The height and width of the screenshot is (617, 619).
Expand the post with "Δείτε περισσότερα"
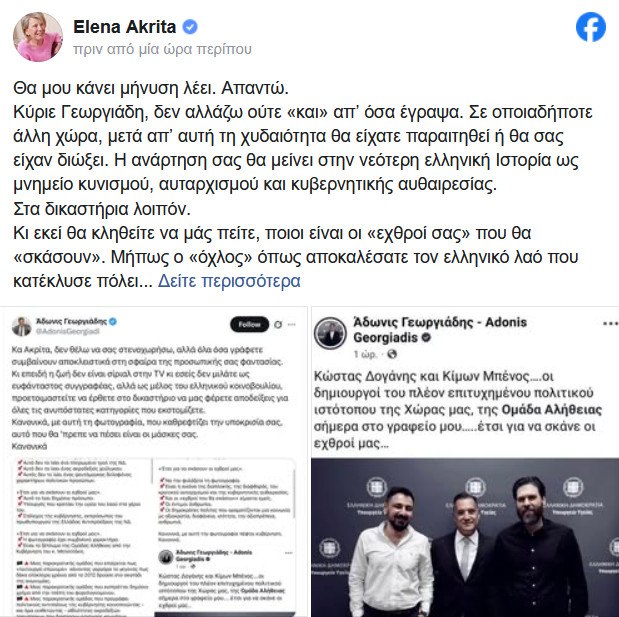click(229, 281)
